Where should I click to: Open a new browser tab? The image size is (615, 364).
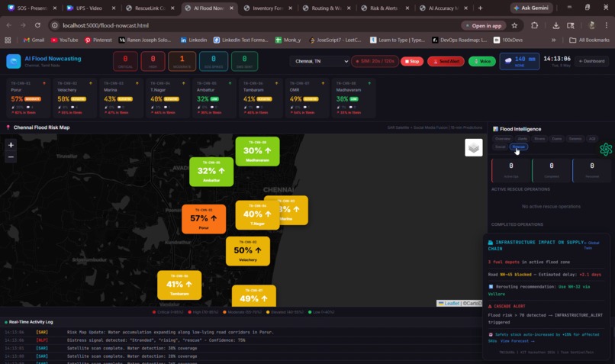(480, 8)
